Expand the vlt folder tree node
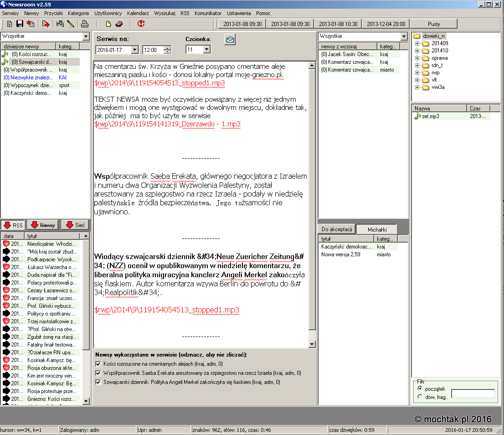Viewport: 504px width, 435px height. (x=417, y=80)
